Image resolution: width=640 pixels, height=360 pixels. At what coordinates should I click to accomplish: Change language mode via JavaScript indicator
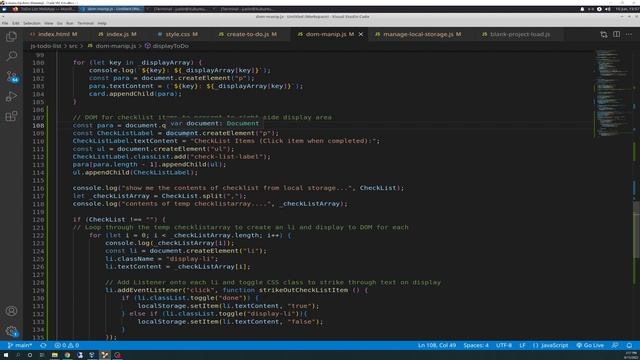tap(551, 345)
